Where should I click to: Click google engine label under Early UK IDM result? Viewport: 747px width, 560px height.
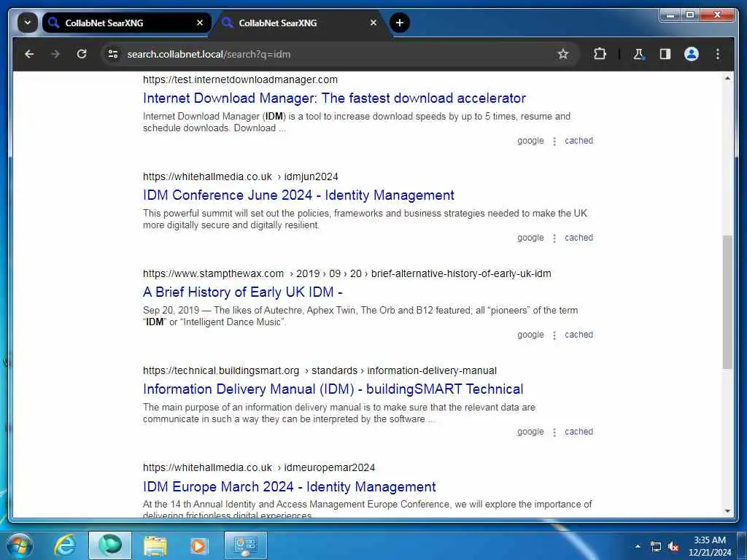(x=530, y=335)
